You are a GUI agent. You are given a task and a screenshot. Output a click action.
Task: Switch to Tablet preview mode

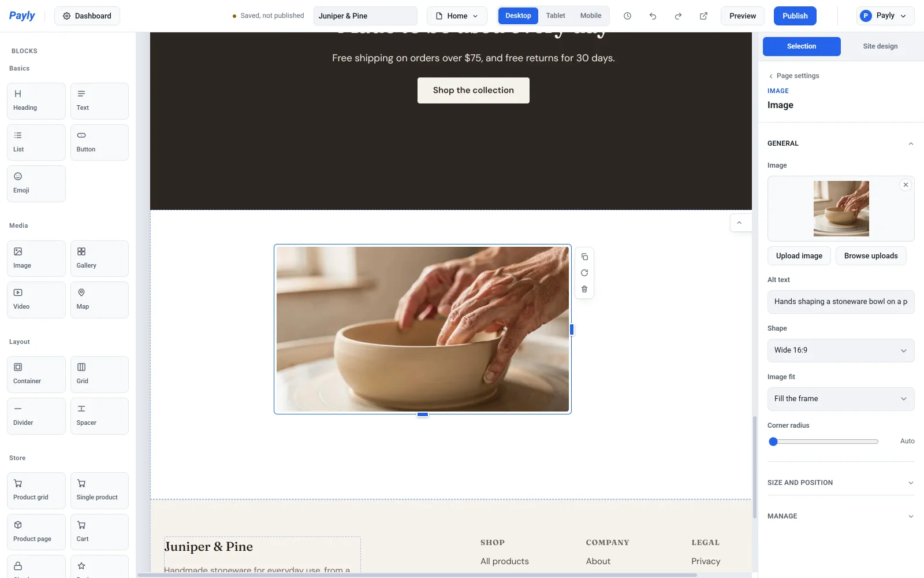(556, 16)
